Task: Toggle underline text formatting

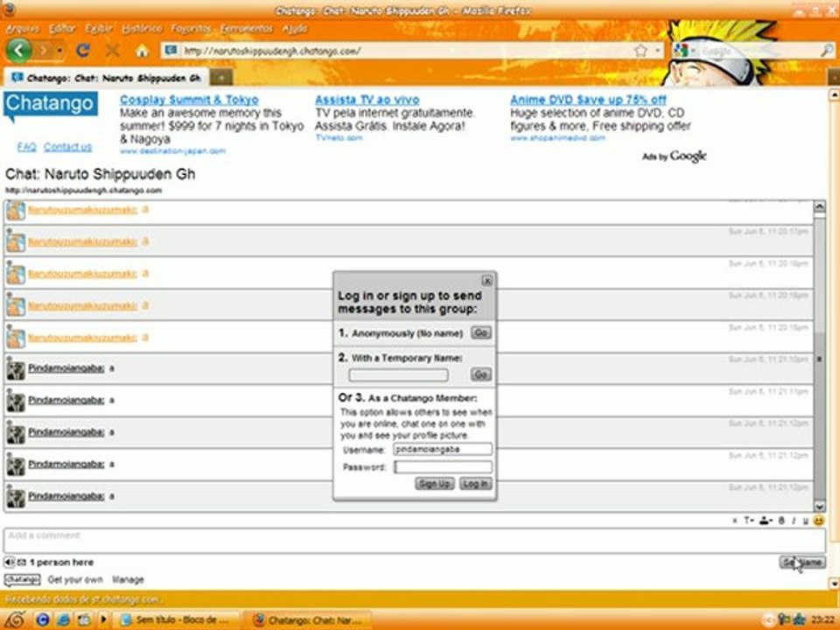Action: tap(805, 520)
